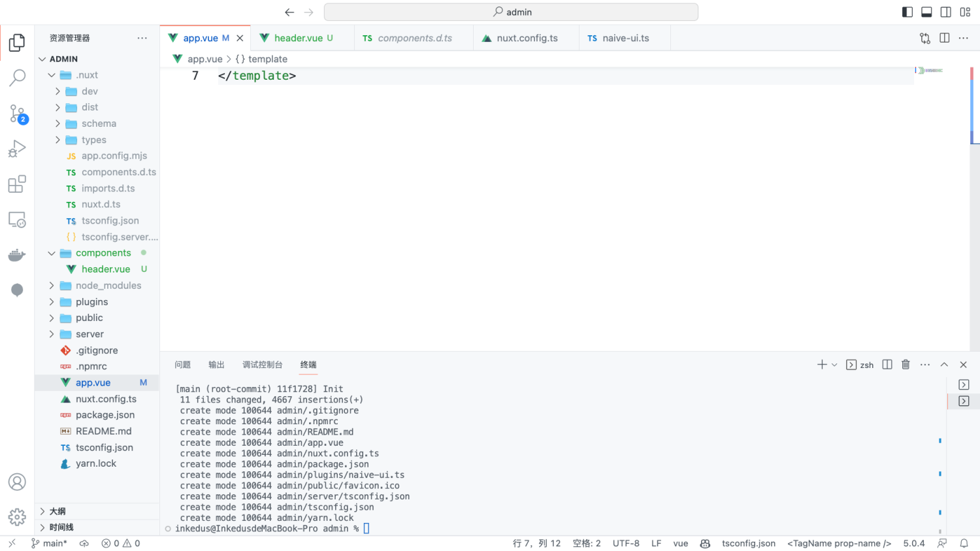This screenshot has width=980, height=551.
Task: Click the admin command center search box
Action: (511, 12)
